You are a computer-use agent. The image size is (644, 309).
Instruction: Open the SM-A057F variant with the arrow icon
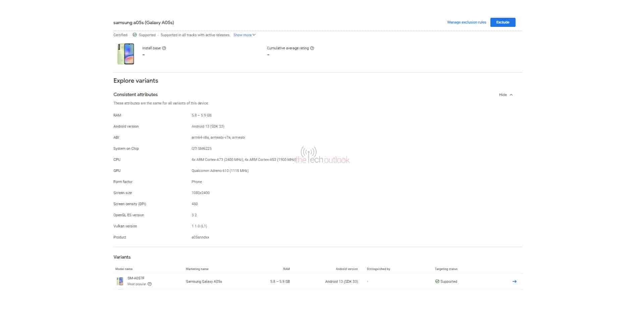pyautogui.click(x=514, y=281)
